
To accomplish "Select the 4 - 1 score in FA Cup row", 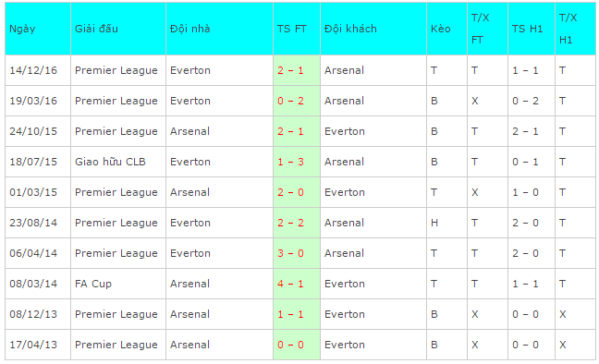I will 290,284.
